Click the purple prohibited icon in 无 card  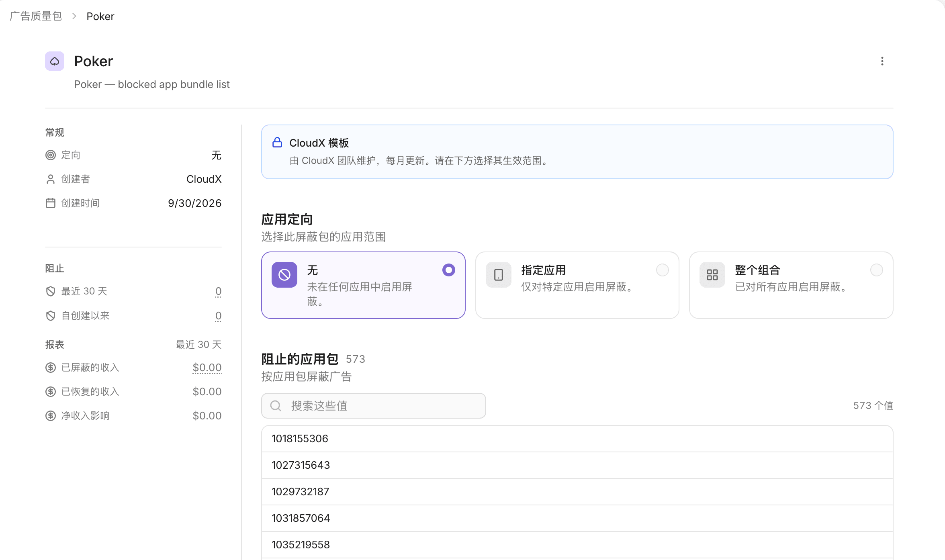click(284, 275)
